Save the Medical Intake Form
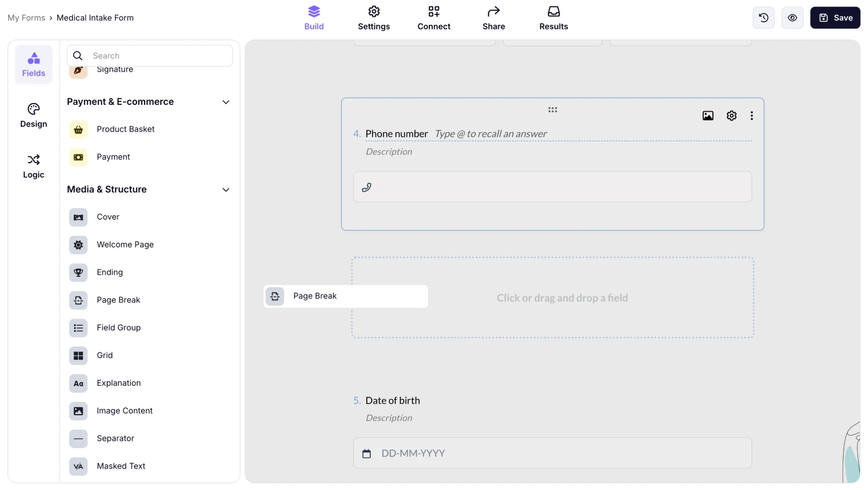Viewport: 868px width, 490px height. [835, 17]
